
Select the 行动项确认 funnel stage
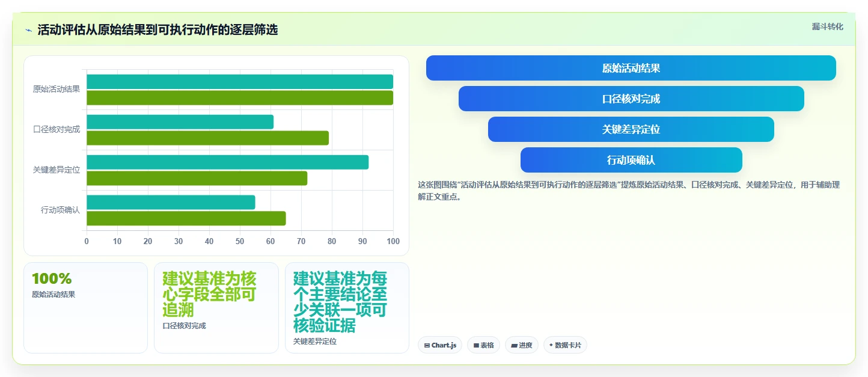pos(631,160)
